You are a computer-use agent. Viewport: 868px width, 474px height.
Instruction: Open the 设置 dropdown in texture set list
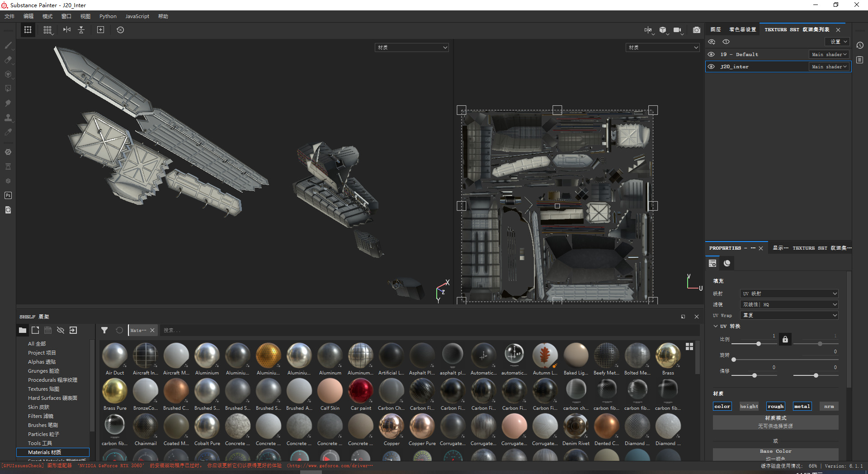tap(838, 42)
